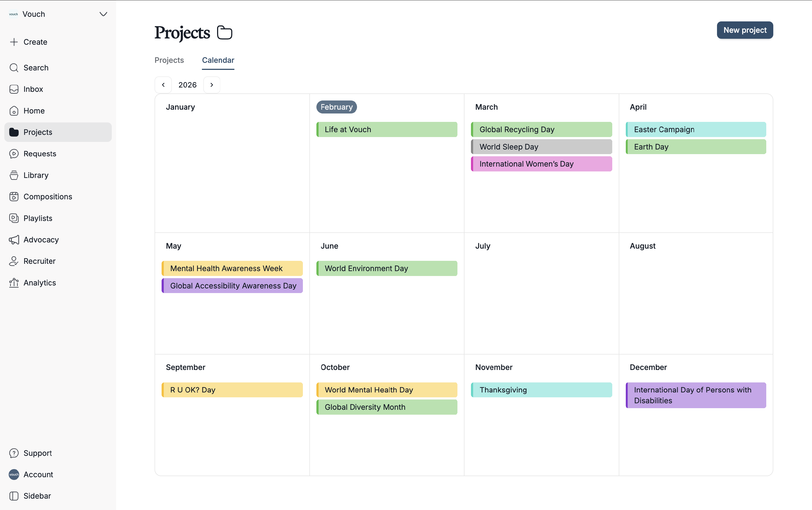Select the Calendar tab
Screen dimensions: 812x510
[218, 60]
